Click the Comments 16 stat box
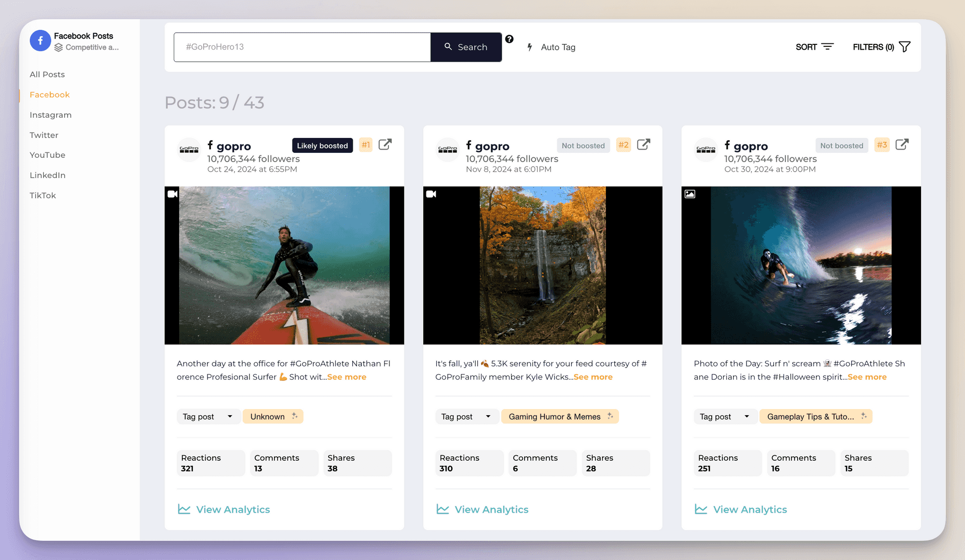 [801, 463]
